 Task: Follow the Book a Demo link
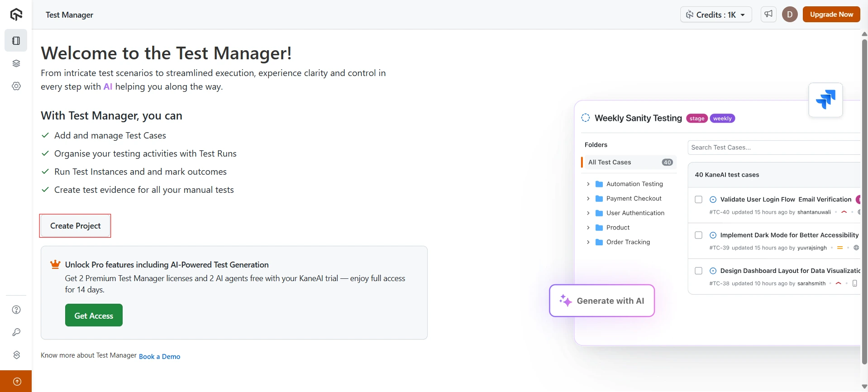tap(159, 357)
